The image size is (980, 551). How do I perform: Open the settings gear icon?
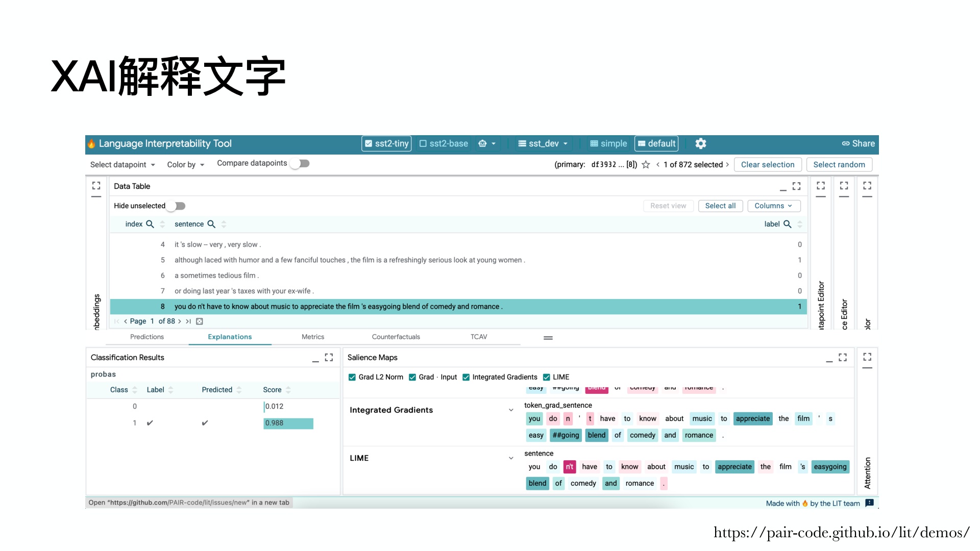pos(700,144)
